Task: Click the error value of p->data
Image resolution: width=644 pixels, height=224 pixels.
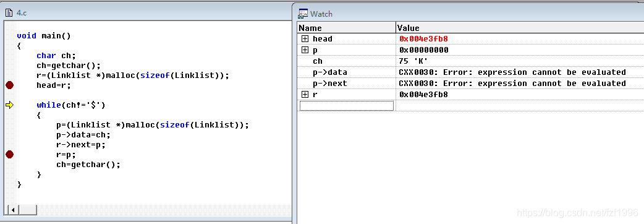Action: [x=512, y=72]
